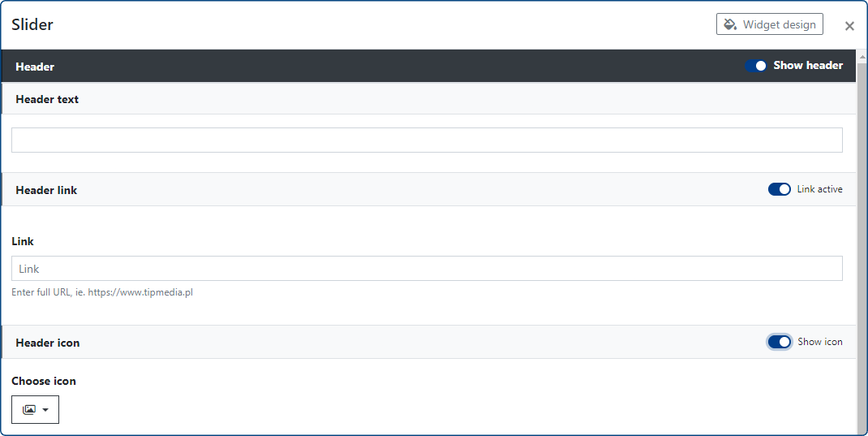Click the vertical scrollbar thumb
Viewport: 868px width, 436px height.
point(862,244)
